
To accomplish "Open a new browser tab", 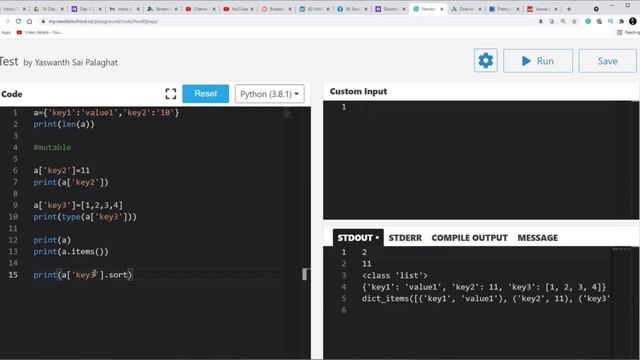I will 569,9.
